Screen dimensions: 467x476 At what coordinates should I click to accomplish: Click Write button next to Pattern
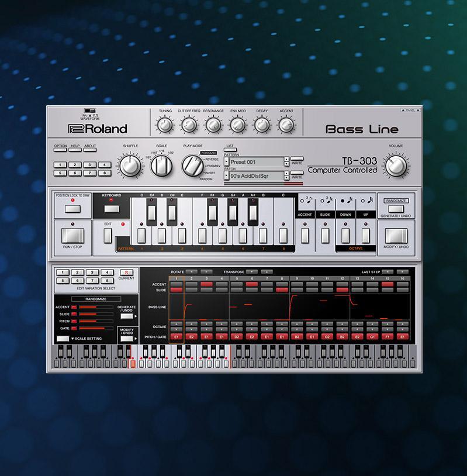tap(297, 158)
